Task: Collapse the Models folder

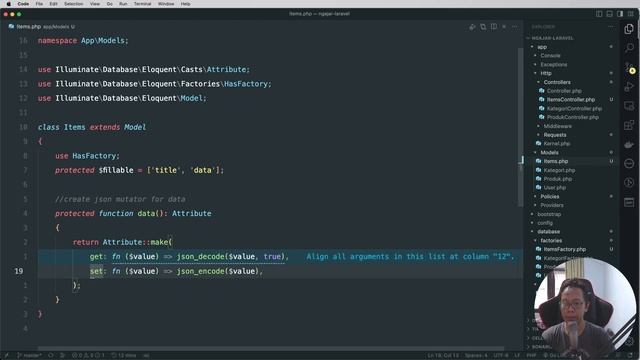Action: (x=549, y=153)
